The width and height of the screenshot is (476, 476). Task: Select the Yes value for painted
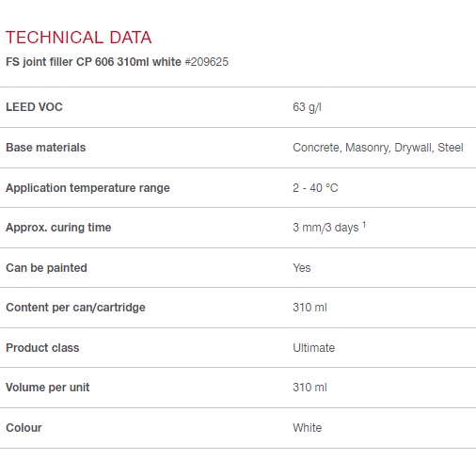click(302, 268)
